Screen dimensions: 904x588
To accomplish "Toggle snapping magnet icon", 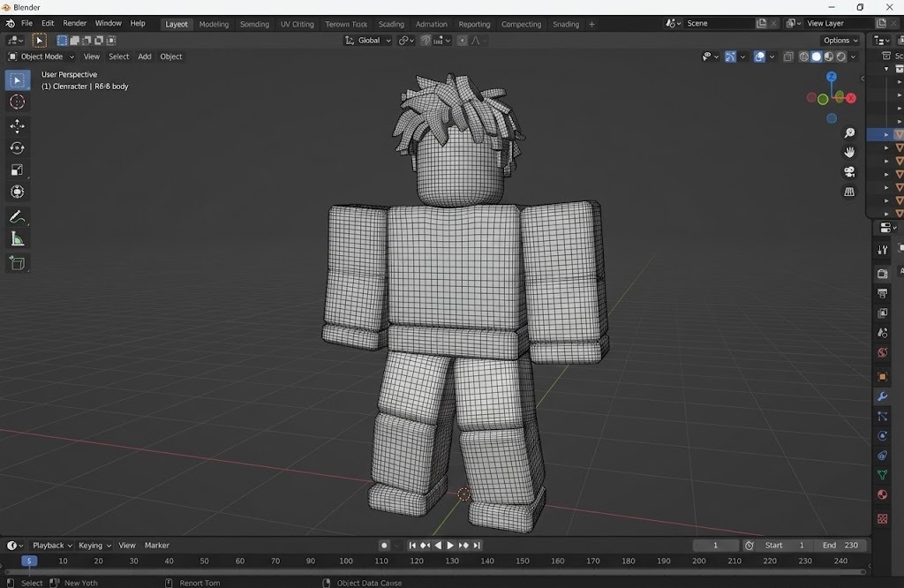I will click(x=426, y=41).
